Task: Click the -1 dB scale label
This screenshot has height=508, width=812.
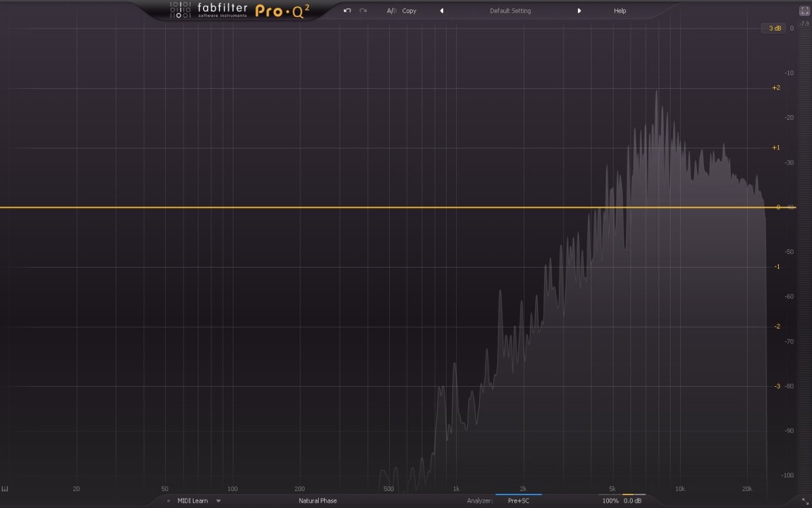Action: click(777, 267)
